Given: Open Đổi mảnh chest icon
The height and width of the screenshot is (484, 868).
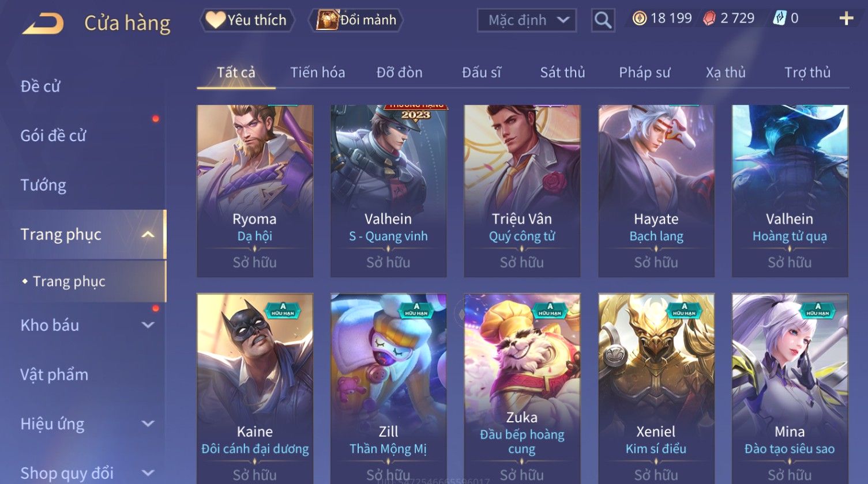Looking at the screenshot, I should (x=356, y=20).
